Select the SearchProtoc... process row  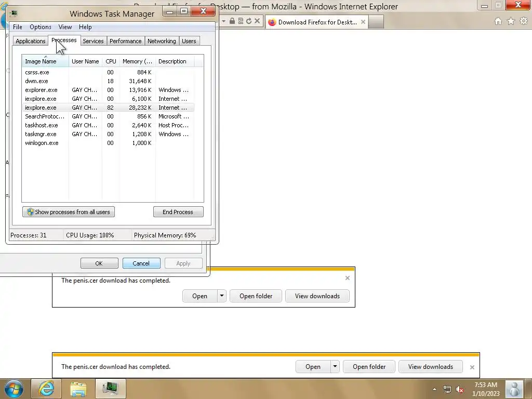pos(108,116)
